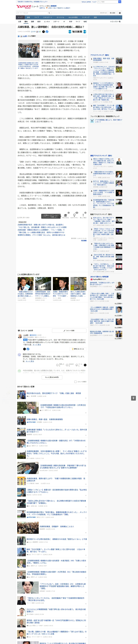Select the 国際 category tab

coord(32,21)
